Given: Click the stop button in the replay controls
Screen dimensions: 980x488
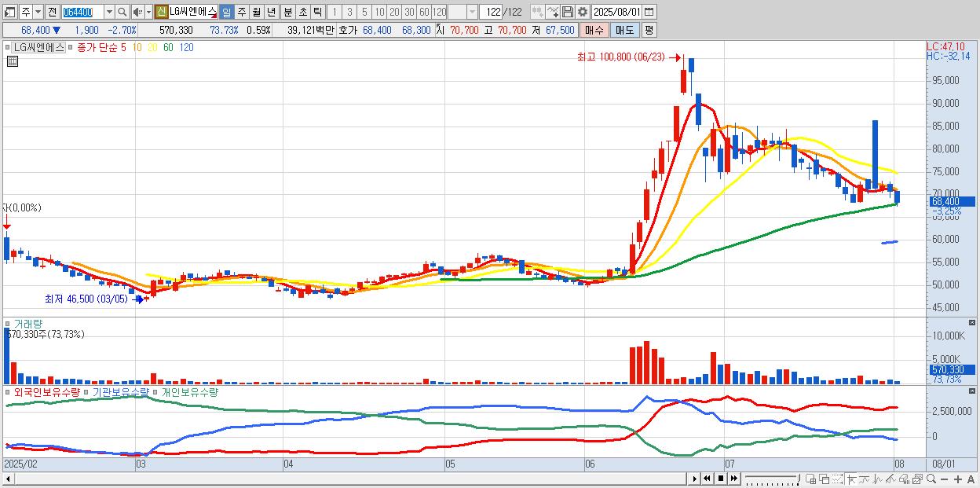Looking at the screenshot, I should (721, 479).
